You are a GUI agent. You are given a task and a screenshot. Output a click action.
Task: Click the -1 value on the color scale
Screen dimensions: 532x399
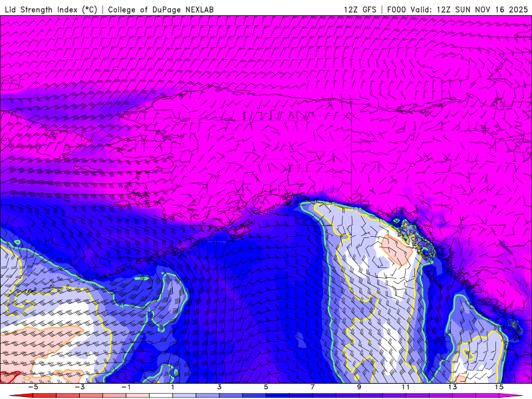(126, 387)
